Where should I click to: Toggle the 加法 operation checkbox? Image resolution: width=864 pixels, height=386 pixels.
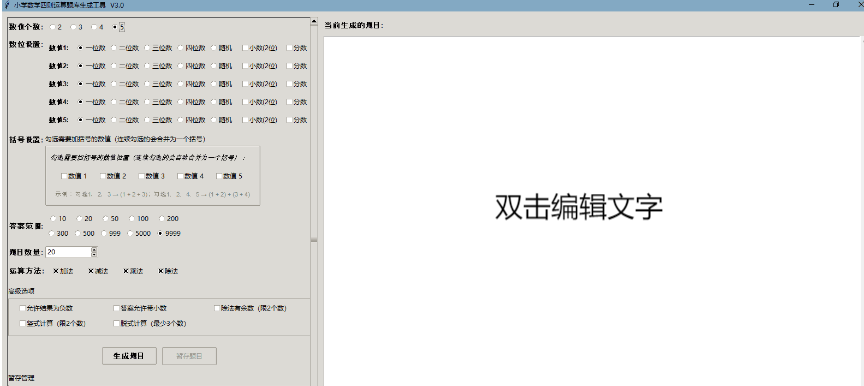[x=56, y=271]
